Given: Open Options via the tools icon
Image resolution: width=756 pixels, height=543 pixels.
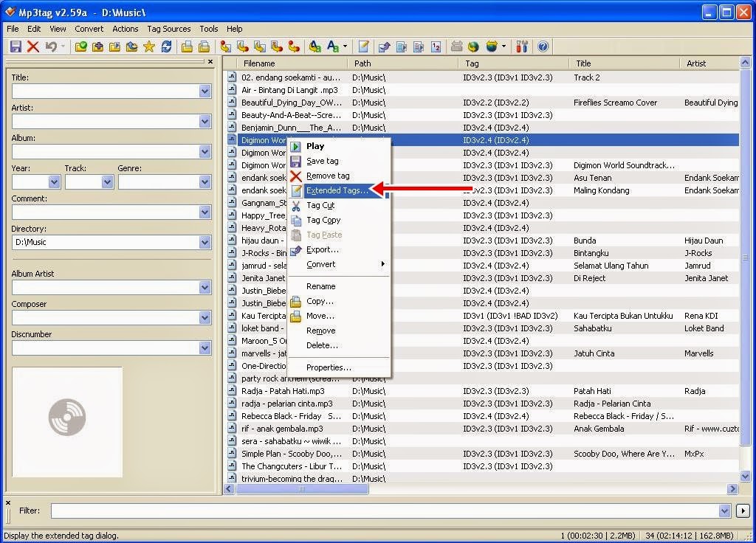Looking at the screenshot, I should pyautogui.click(x=522, y=46).
